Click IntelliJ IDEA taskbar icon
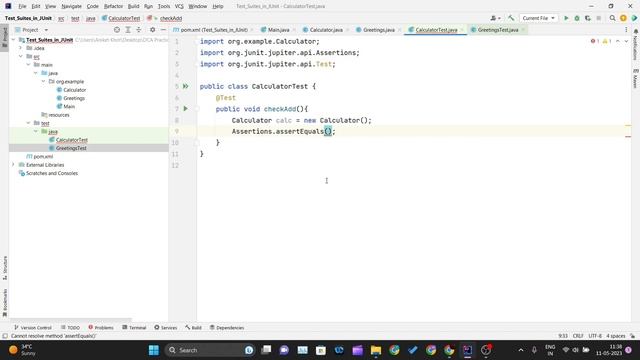 (467, 350)
